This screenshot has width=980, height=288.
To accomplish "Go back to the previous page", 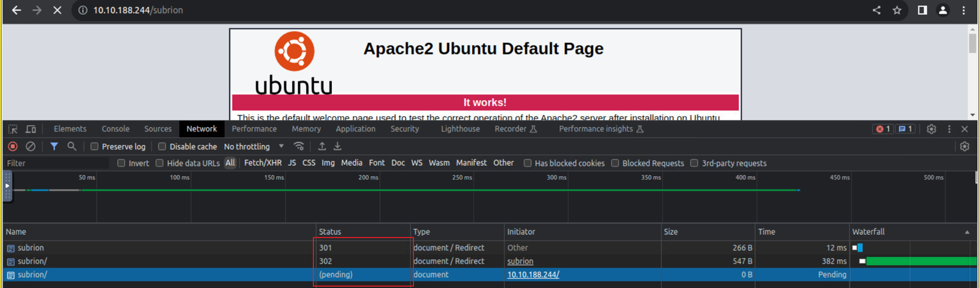I will click(x=17, y=10).
